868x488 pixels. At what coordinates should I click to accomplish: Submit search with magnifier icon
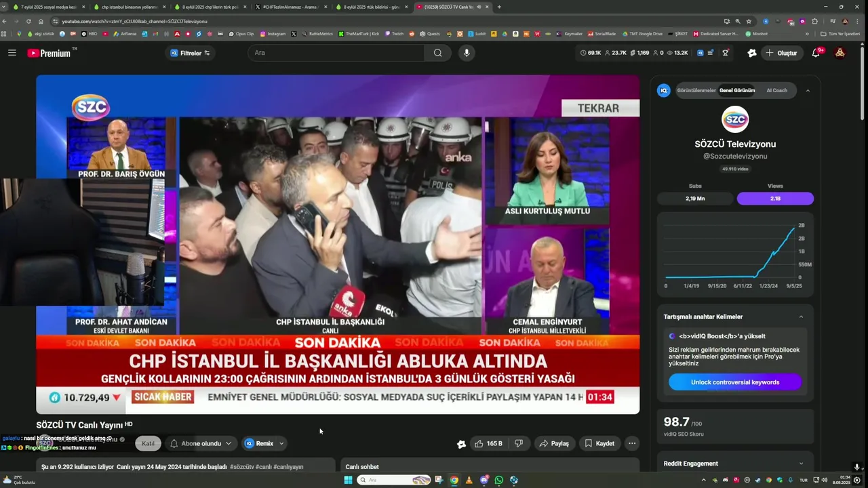[x=438, y=53]
